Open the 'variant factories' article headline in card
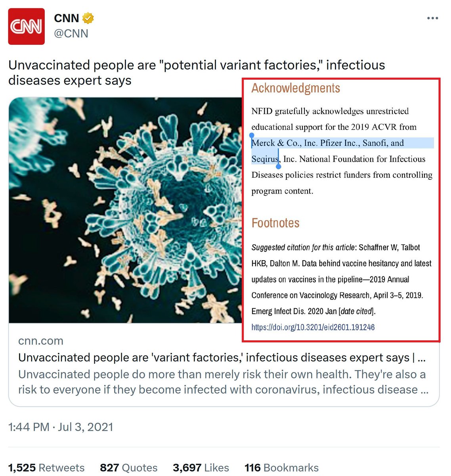The image size is (451, 476). click(214, 357)
